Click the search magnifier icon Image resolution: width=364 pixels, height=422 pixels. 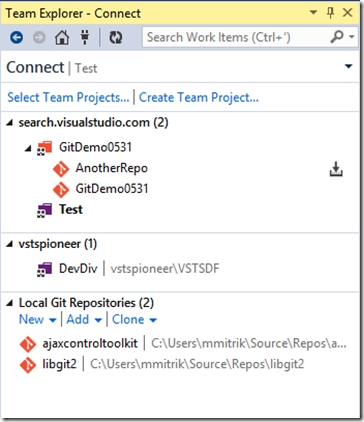337,37
